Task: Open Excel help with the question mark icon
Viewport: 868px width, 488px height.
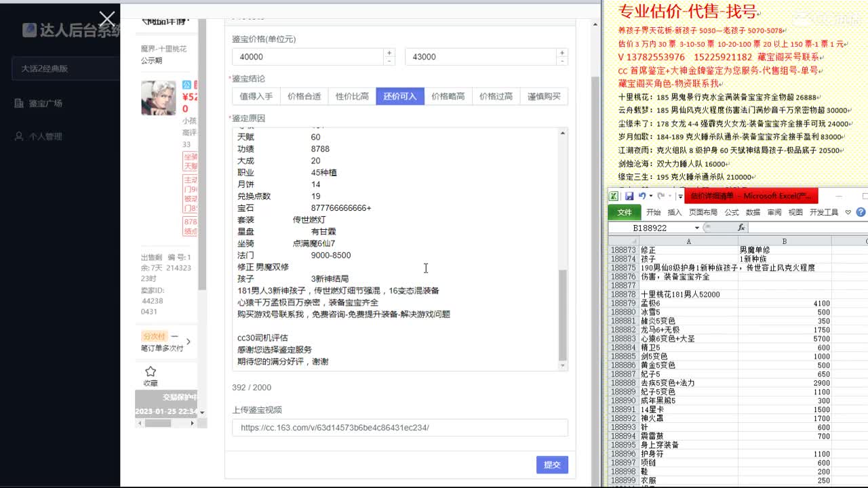Action: (861, 212)
